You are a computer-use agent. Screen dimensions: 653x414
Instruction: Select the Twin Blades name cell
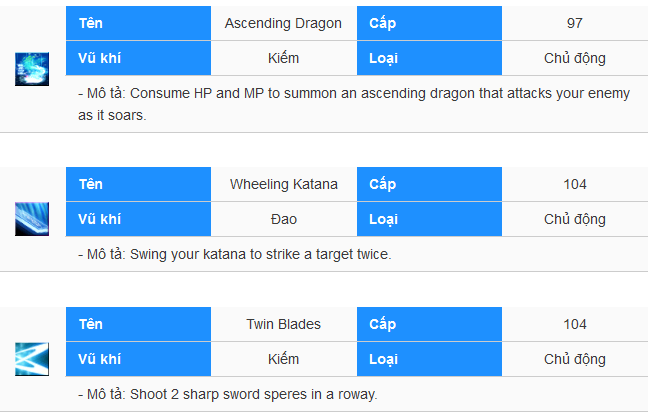coord(284,324)
